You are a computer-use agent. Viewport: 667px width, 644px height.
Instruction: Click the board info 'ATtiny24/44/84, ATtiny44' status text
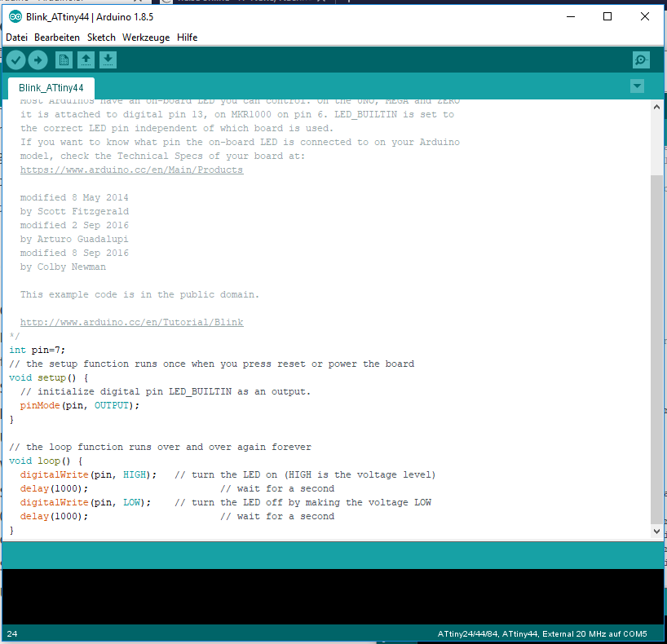click(x=488, y=633)
